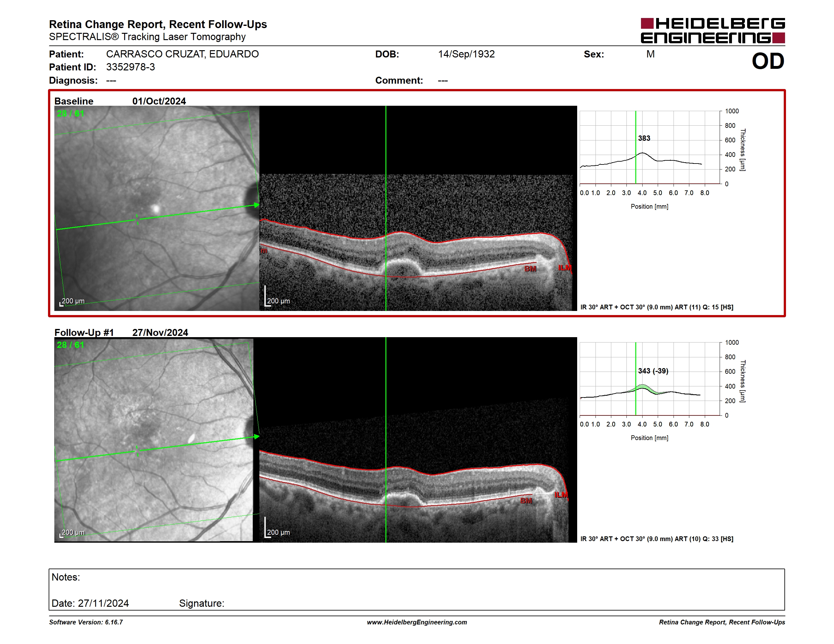Click the 'Comment:' label
This screenshot has width=834, height=644.
(399, 80)
